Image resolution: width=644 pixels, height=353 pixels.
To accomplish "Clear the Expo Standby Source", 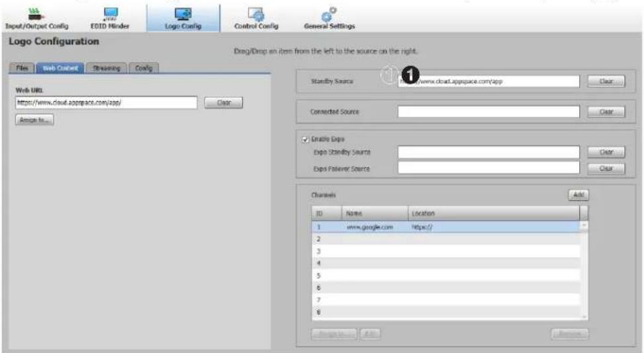I will [606, 152].
